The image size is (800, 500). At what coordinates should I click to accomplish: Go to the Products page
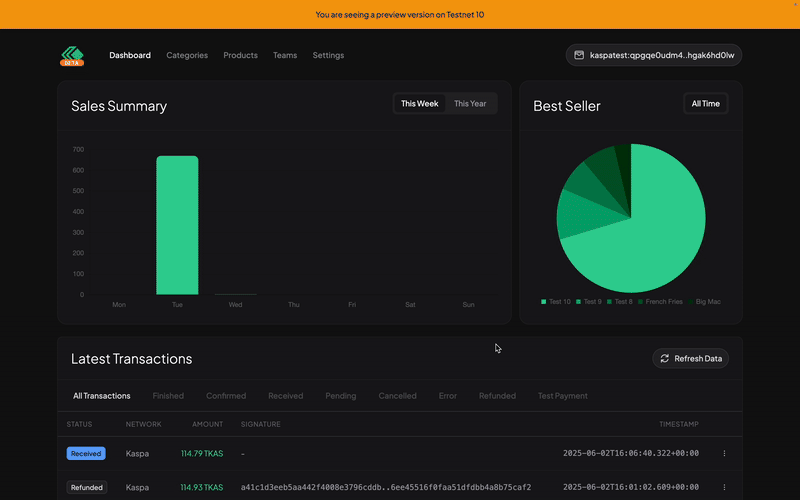(x=240, y=55)
